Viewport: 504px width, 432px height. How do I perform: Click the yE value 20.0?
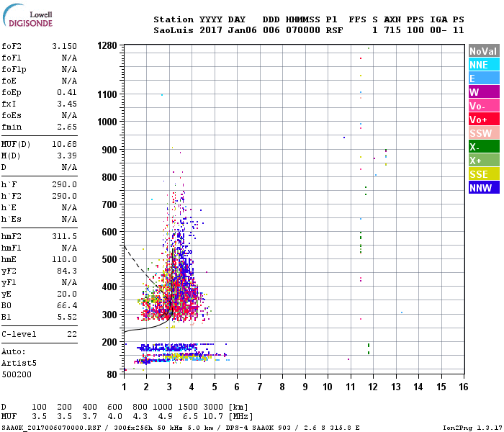[67, 294]
